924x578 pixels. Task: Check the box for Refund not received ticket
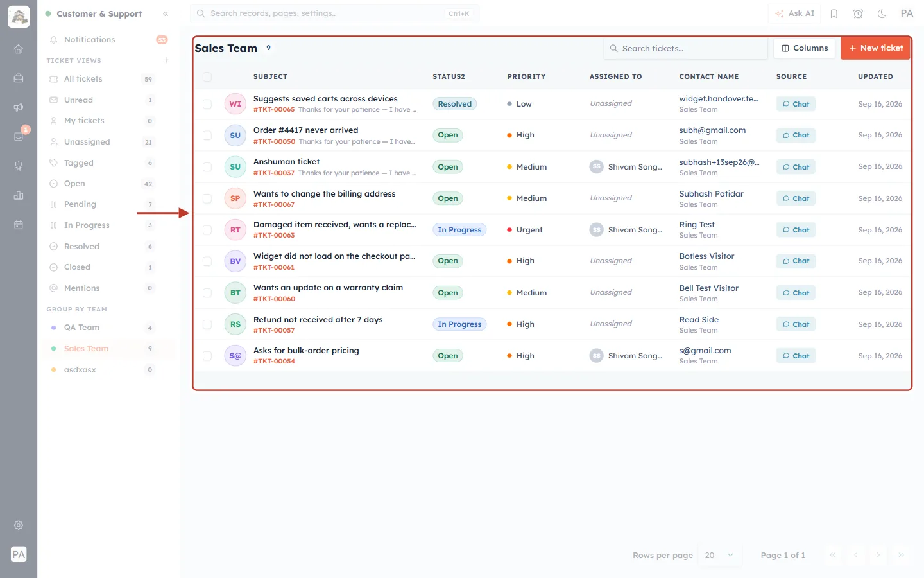207,324
